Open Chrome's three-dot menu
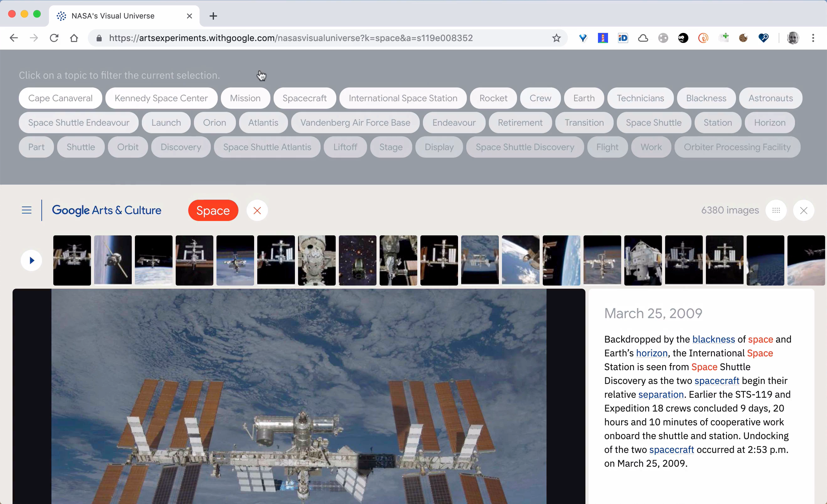This screenshot has height=504, width=827. (813, 38)
